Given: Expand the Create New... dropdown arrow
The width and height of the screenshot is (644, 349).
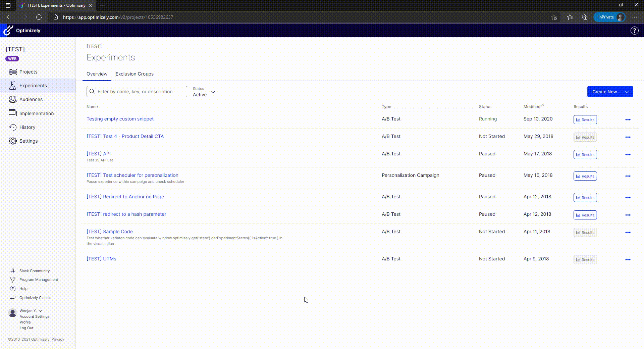Looking at the screenshot, I should [627, 92].
